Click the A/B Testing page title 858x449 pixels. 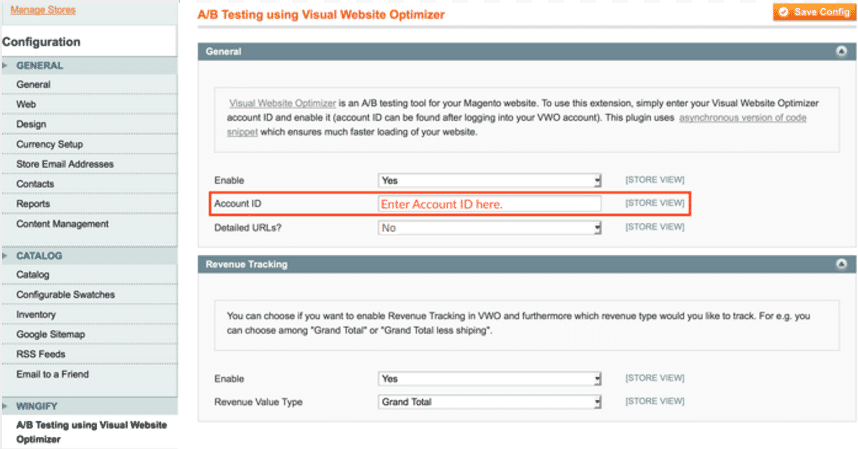click(x=321, y=15)
